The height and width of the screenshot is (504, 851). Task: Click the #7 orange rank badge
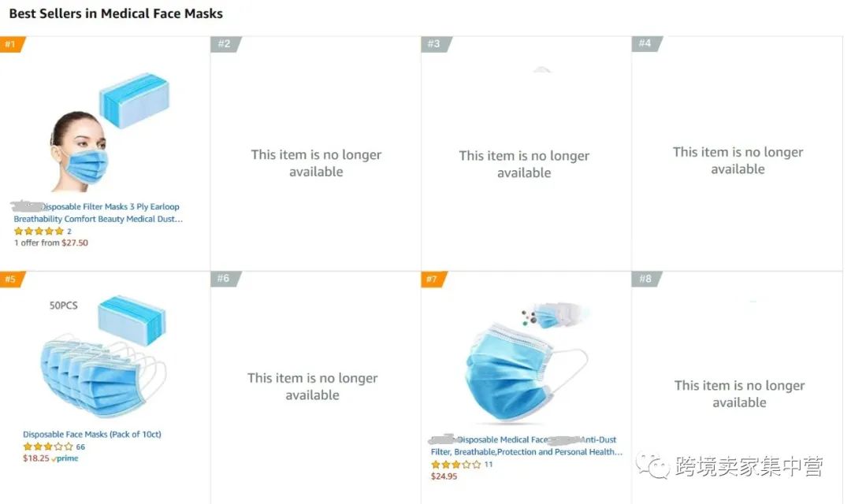[x=433, y=279]
